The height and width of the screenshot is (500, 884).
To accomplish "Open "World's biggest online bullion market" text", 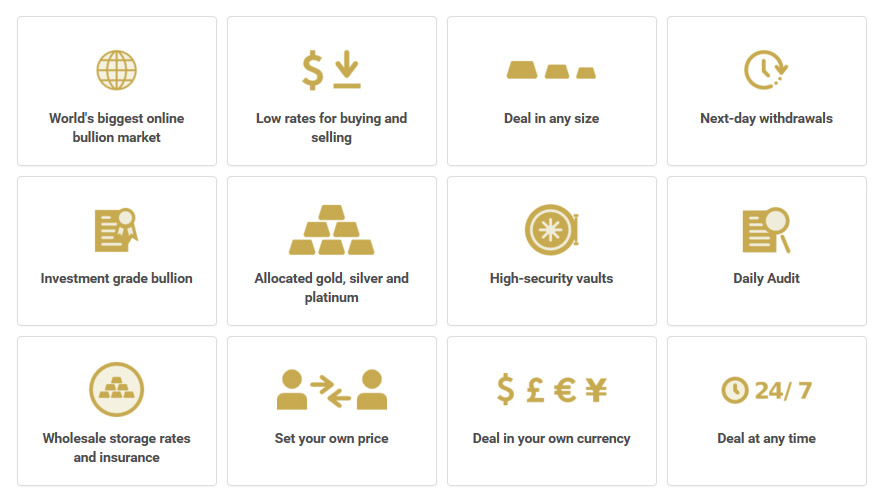I will click(117, 128).
